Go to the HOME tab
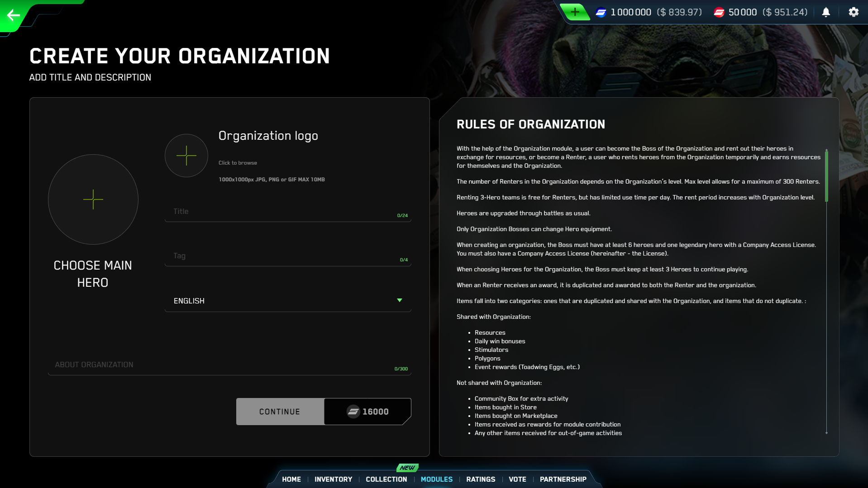This screenshot has height=488, width=868. click(x=291, y=479)
